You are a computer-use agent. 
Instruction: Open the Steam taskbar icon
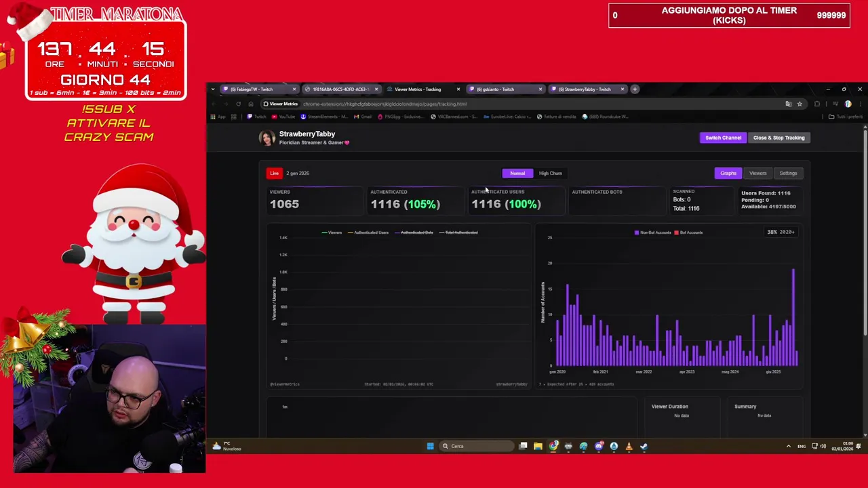[x=644, y=446]
